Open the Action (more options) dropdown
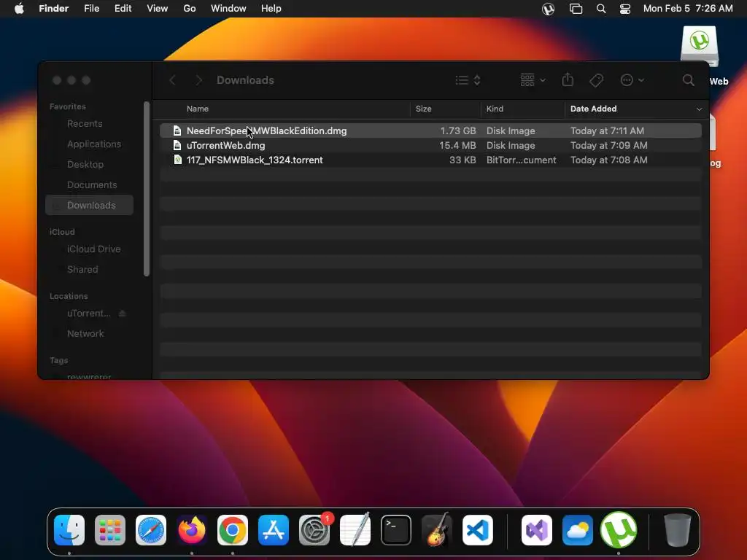 point(632,80)
